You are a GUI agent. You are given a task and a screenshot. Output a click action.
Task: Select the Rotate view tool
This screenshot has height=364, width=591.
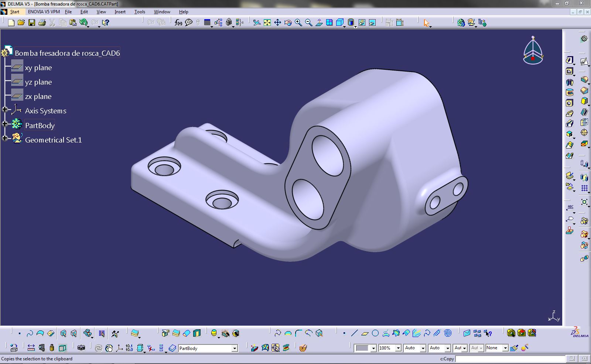click(288, 23)
